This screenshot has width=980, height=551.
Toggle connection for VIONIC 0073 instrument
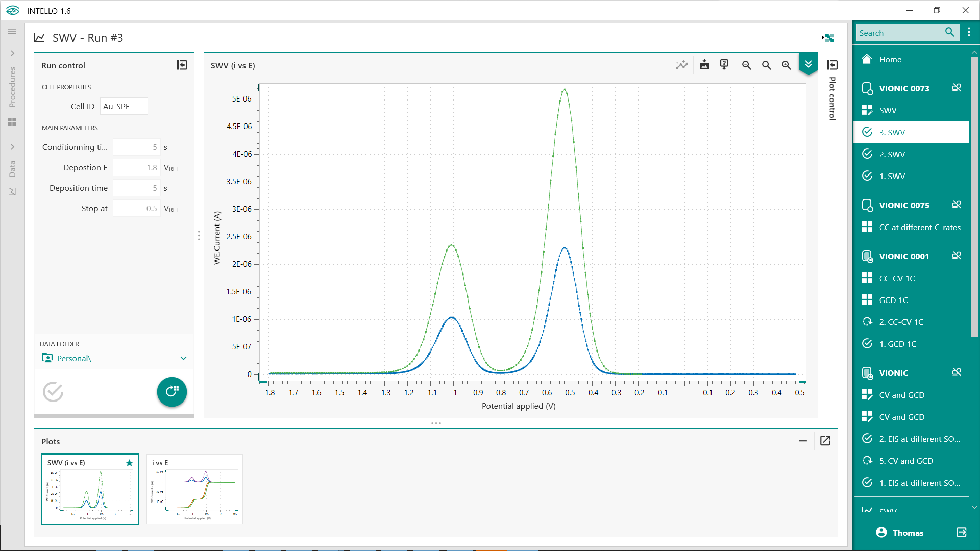tap(957, 88)
